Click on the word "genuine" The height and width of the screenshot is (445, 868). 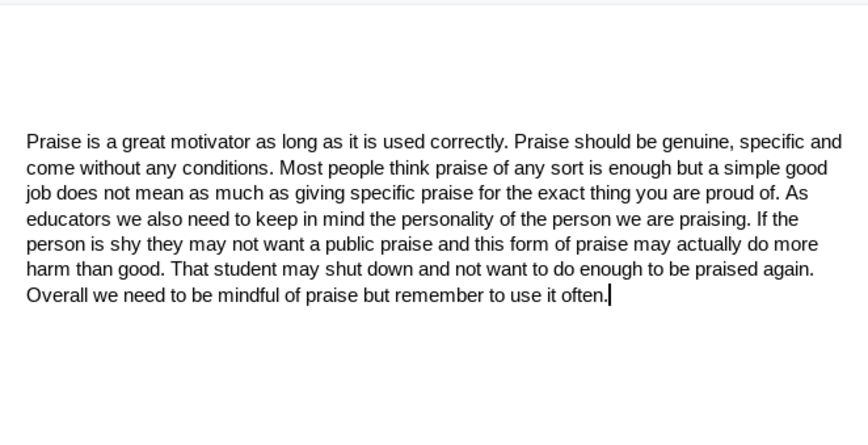697,142
